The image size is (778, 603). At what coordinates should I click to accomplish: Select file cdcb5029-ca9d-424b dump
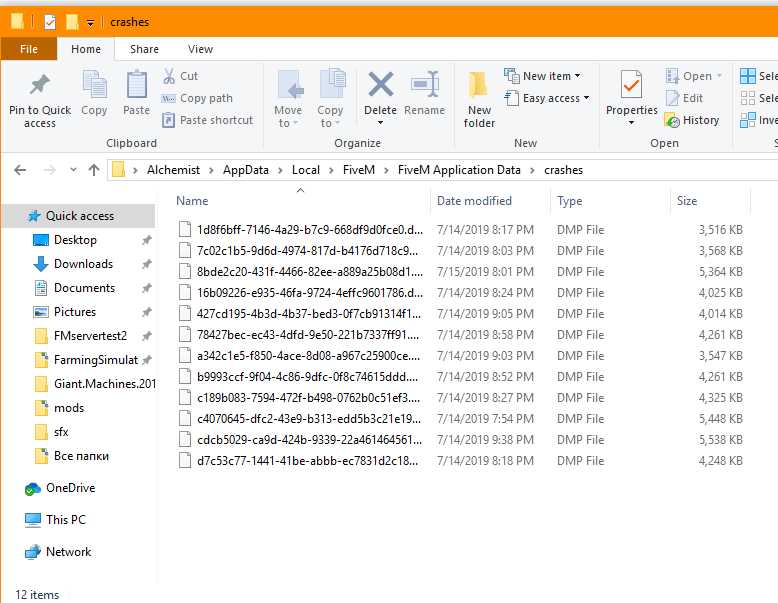point(309,440)
